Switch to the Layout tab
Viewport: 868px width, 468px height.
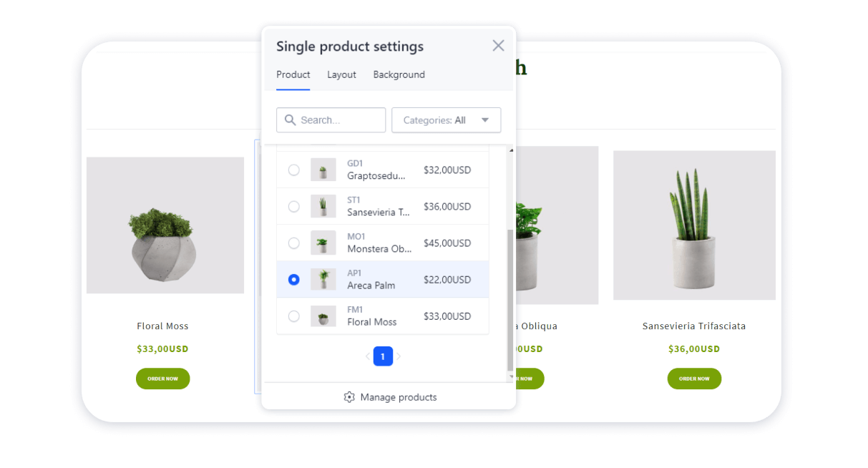coord(341,74)
